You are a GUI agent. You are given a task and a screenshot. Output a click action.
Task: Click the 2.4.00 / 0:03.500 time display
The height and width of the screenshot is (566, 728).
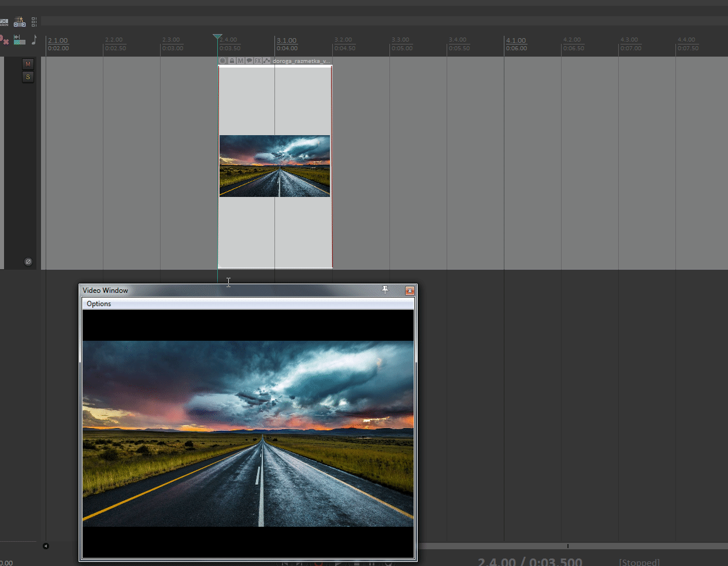[x=530, y=562]
